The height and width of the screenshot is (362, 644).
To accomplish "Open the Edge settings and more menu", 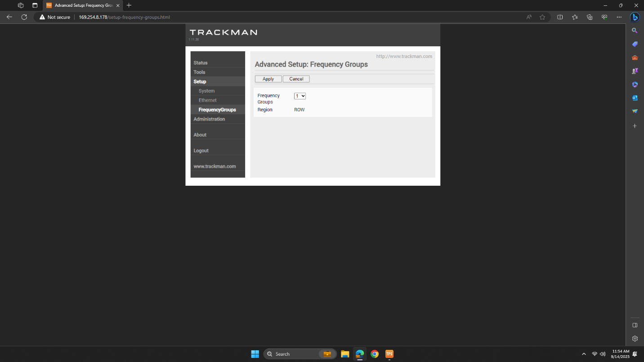I will coord(619,17).
